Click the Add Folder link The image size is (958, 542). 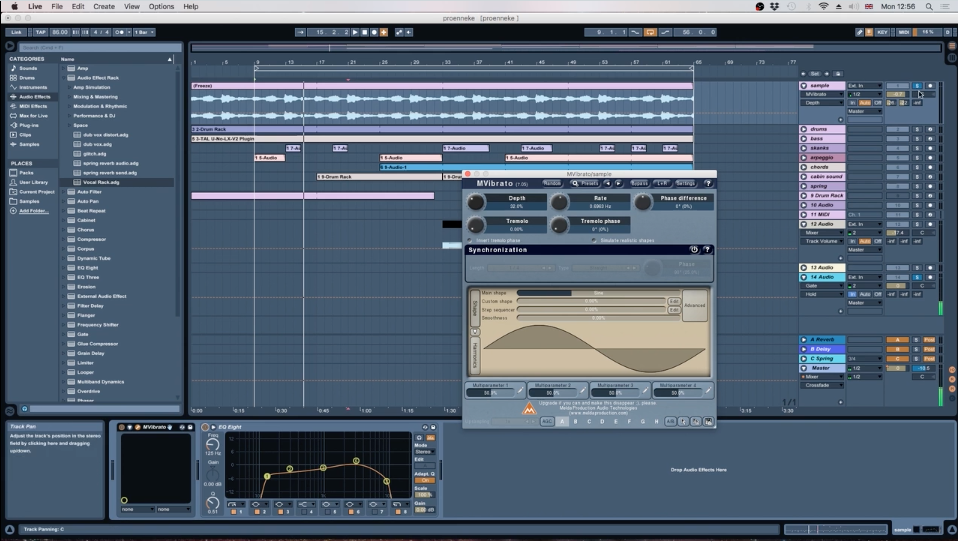pyautogui.click(x=33, y=211)
